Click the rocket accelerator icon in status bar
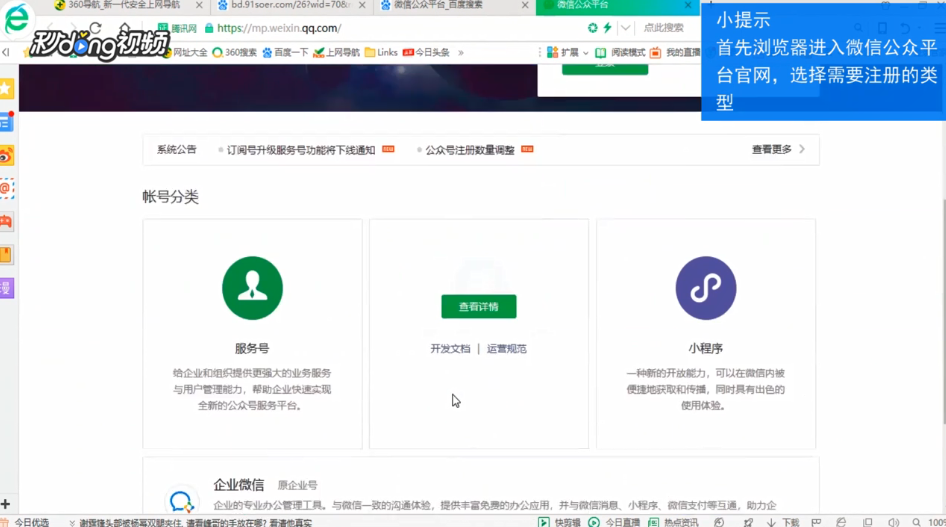 click(748, 522)
